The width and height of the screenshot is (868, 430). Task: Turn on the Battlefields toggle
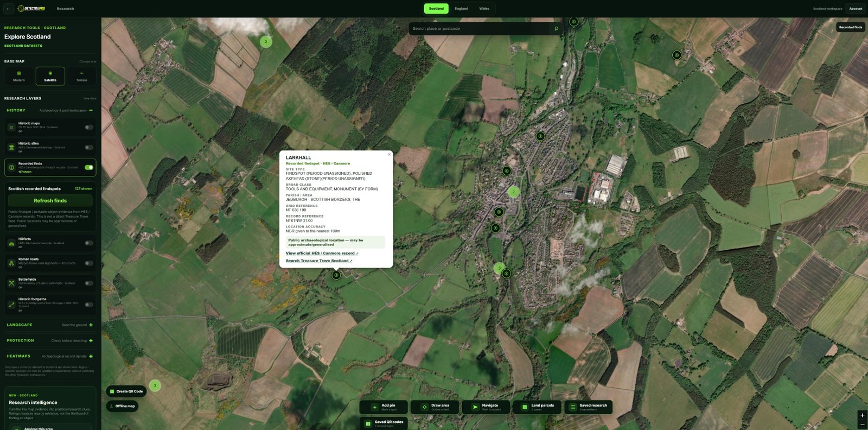click(88, 283)
